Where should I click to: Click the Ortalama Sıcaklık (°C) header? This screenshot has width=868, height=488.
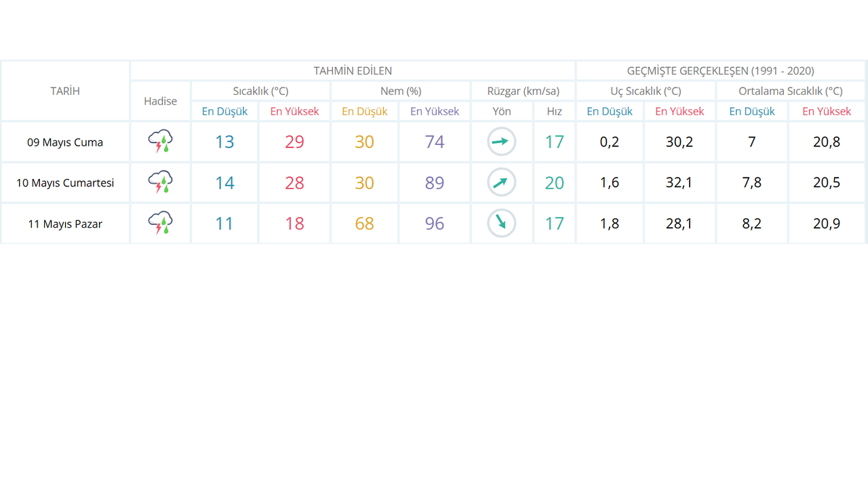pyautogui.click(x=791, y=91)
